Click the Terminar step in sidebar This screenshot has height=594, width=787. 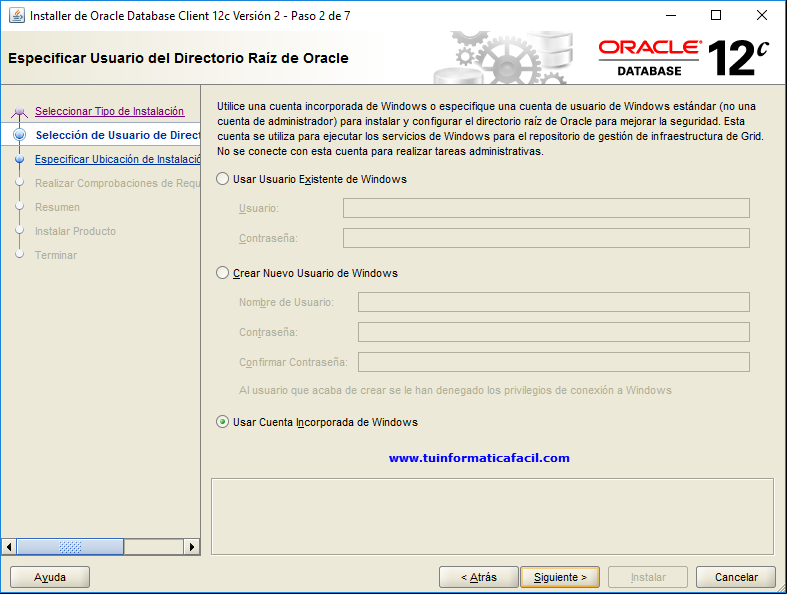pos(56,255)
